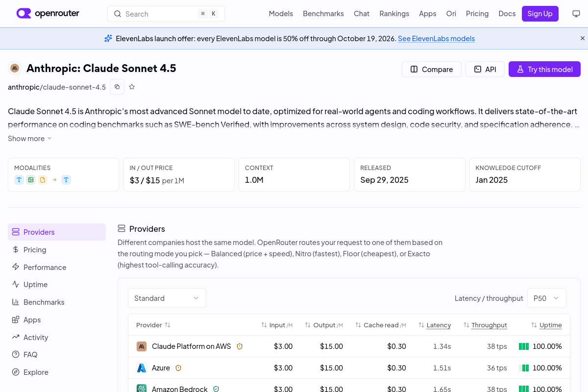Image resolution: width=588 pixels, height=392 pixels.
Task: Sort the table by Throughput
Action: [485, 325]
